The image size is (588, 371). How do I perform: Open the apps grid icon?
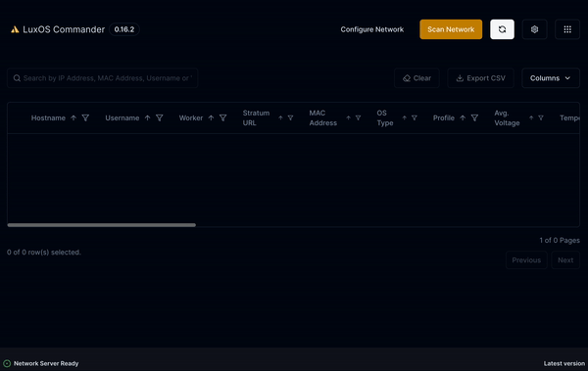coord(567,29)
